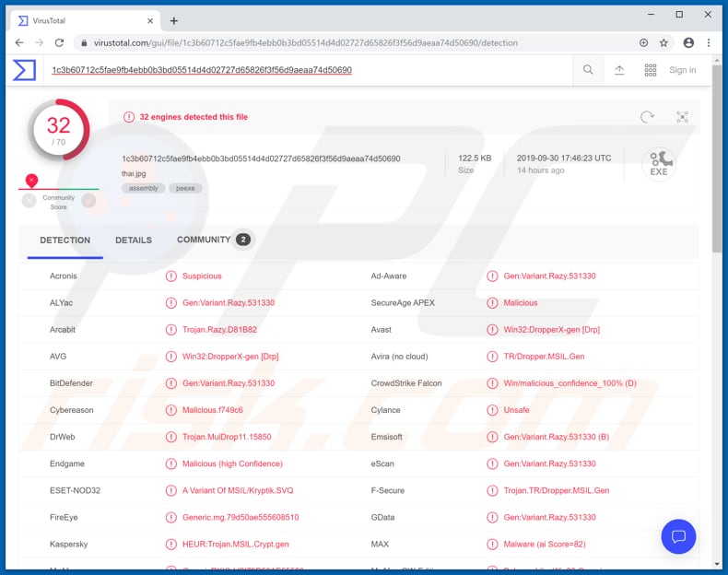Click the upload file icon
Image resolution: width=728 pixels, height=575 pixels.
619,70
